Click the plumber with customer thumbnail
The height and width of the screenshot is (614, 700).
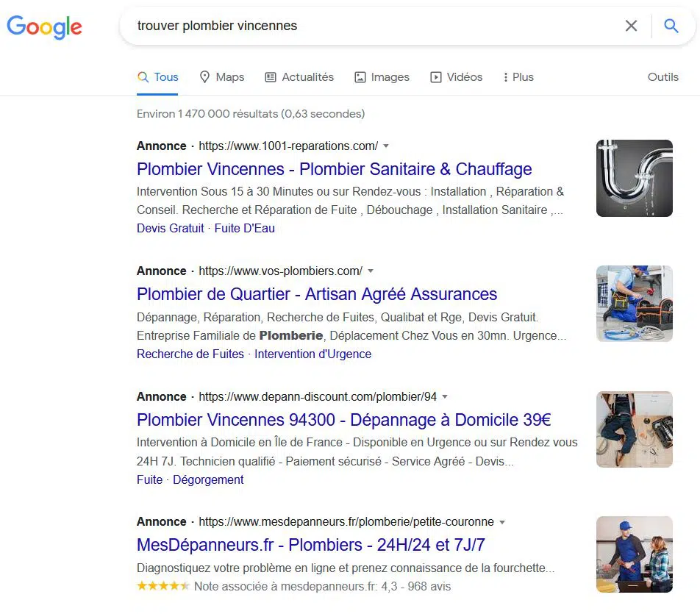tap(634, 554)
